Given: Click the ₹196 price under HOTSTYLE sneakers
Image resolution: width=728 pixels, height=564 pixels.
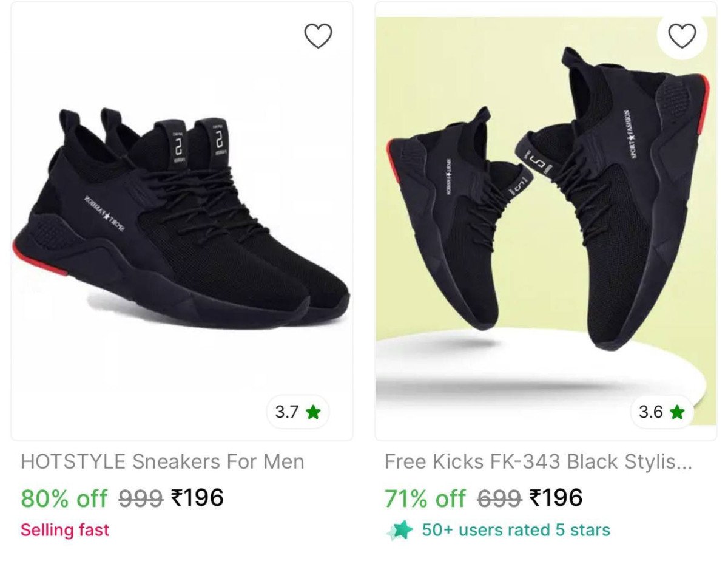Looking at the screenshot, I should tap(198, 498).
